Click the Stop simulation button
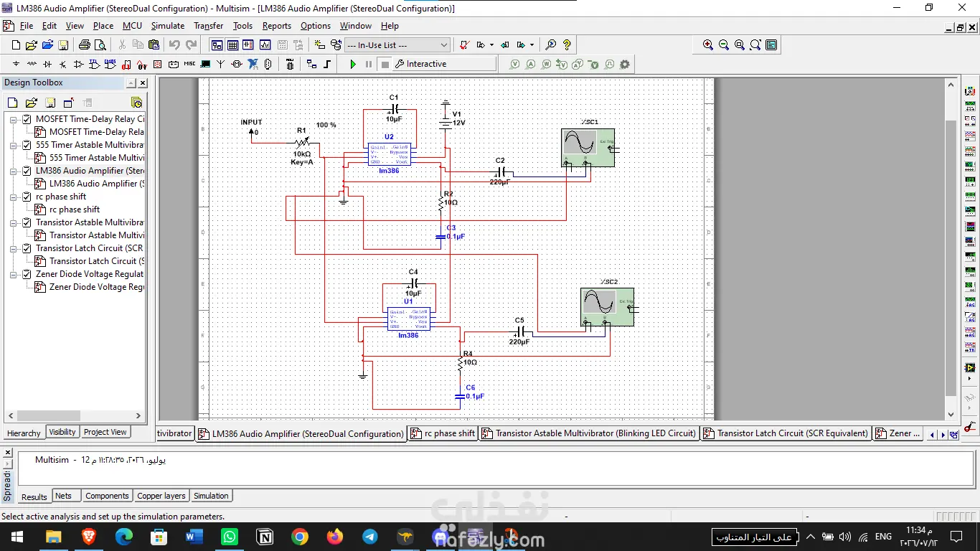The image size is (980, 551). [385, 64]
